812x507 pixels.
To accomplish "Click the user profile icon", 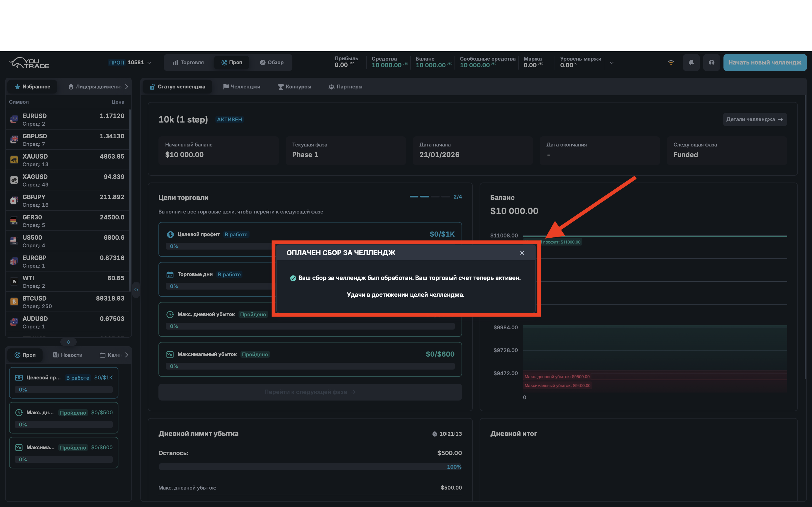I will click(x=711, y=62).
